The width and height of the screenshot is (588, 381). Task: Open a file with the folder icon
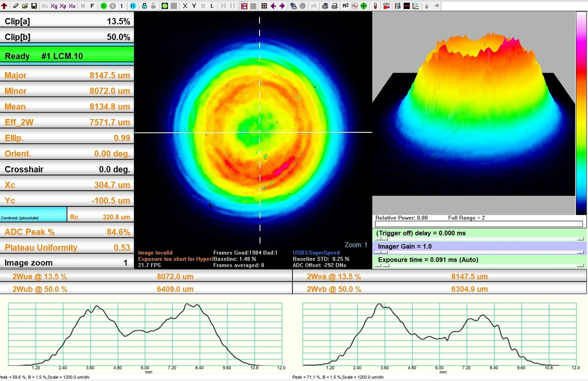coord(25,6)
